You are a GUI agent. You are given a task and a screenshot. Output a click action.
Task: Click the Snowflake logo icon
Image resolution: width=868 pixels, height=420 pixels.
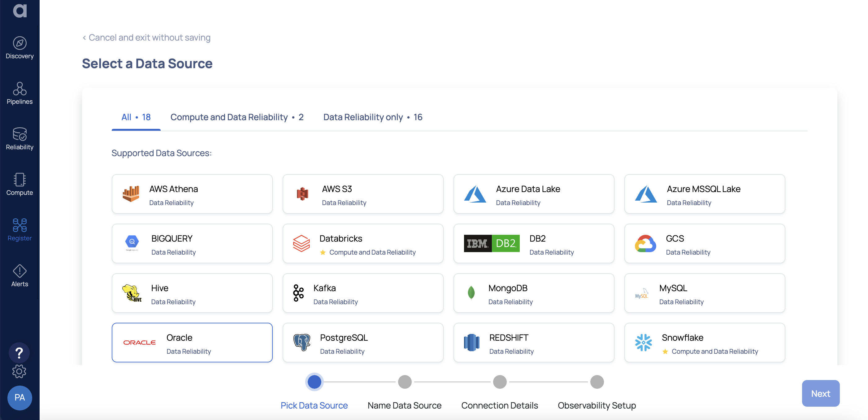point(644,343)
